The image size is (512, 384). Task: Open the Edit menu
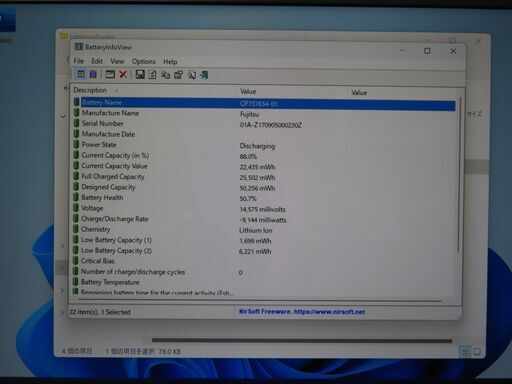[97, 61]
